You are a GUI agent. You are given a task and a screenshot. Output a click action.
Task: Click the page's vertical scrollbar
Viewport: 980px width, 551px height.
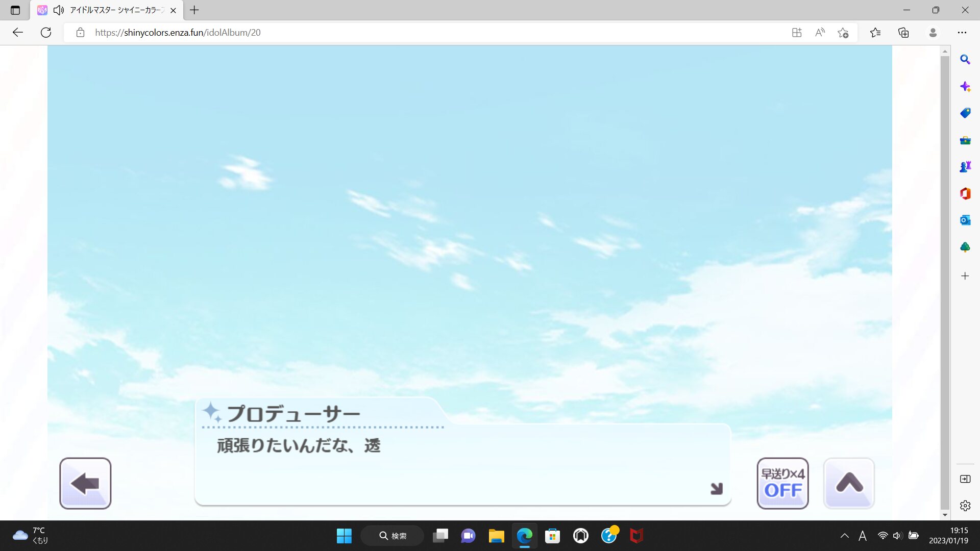coord(945,281)
